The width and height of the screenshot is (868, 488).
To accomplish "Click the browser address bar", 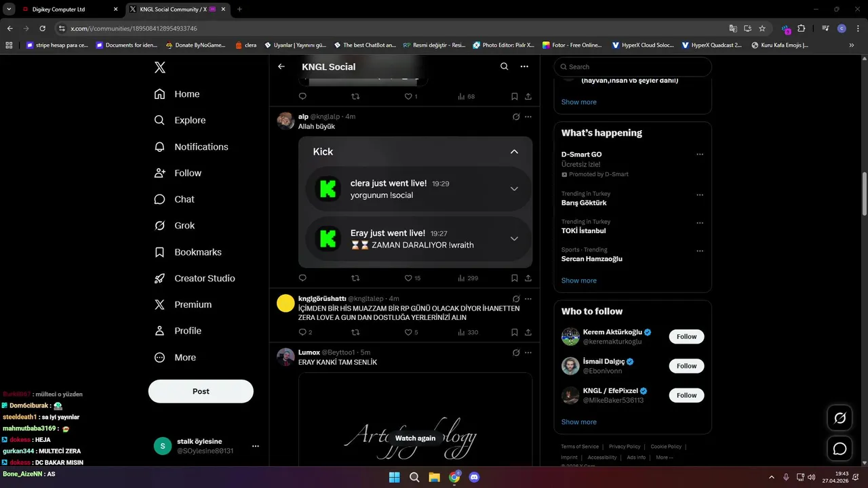I will click(x=393, y=28).
